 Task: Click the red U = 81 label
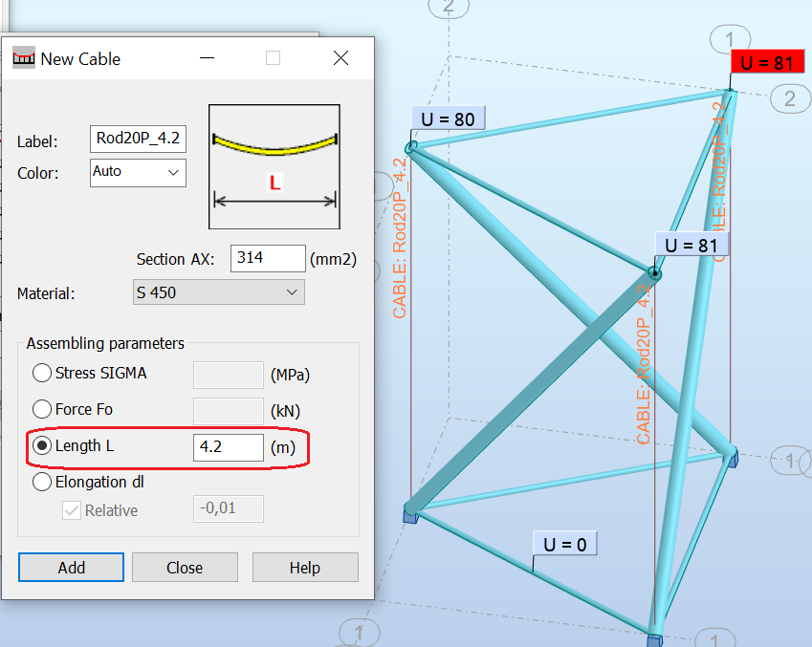[767, 62]
